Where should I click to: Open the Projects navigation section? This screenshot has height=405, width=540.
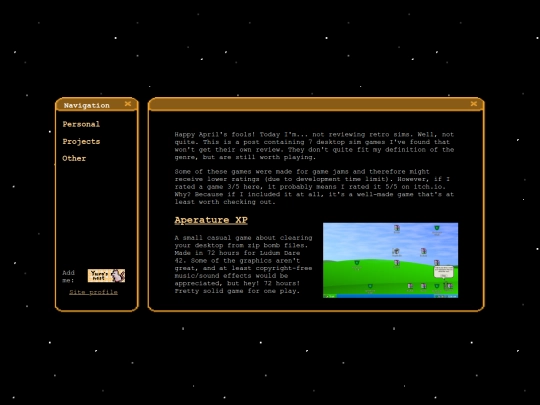[81, 142]
